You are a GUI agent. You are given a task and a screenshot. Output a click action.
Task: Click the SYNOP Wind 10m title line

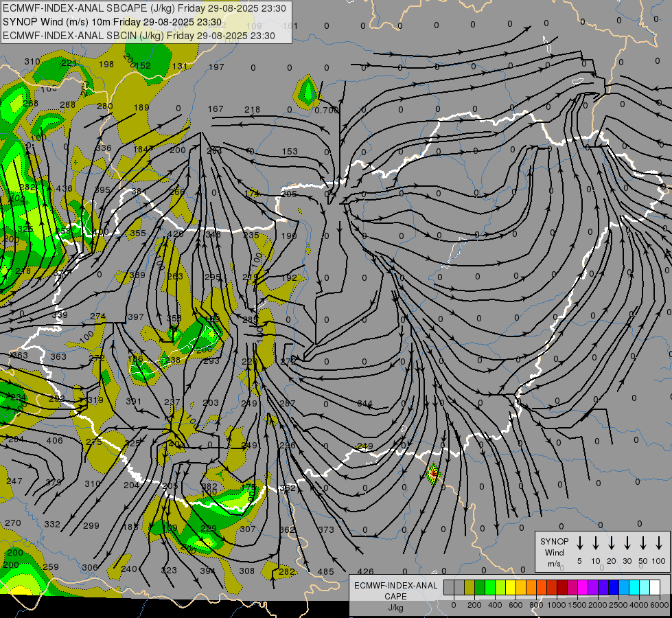tap(113, 22)
